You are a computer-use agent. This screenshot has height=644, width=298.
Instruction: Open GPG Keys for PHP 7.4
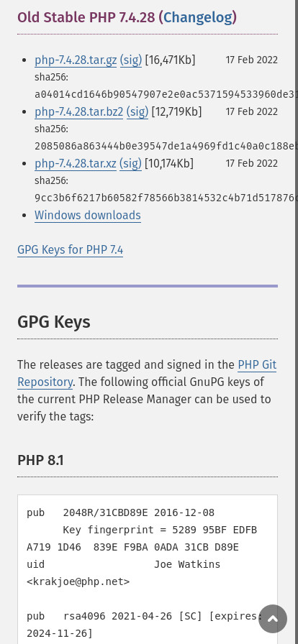pos(71,249)
